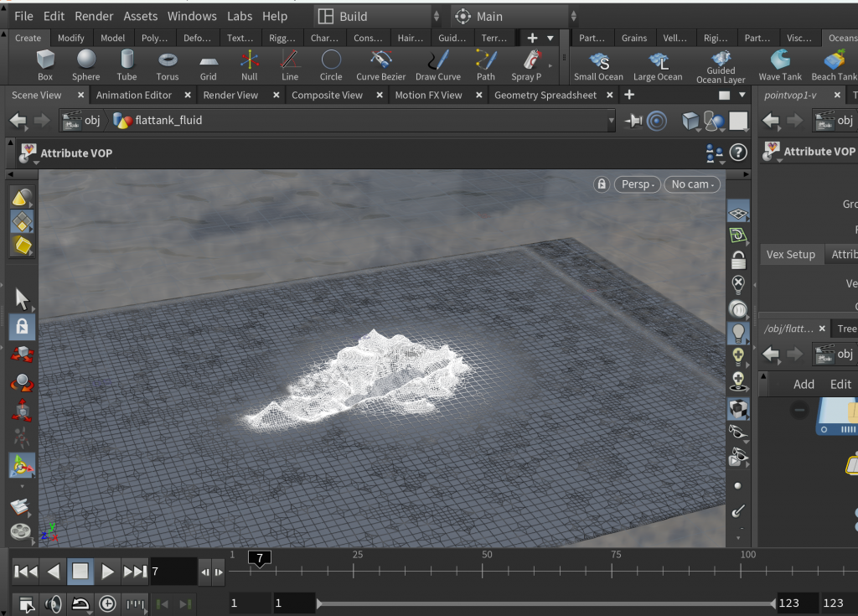Open the Render menu
The width and height of the screenshot is (858, 616).
(x=94, y=16)
